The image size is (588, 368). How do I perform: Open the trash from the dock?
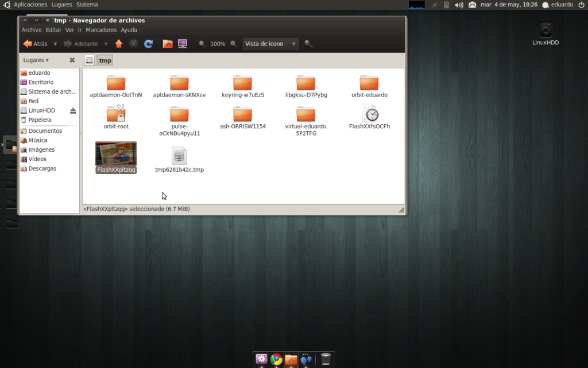(x=326, y=359)
